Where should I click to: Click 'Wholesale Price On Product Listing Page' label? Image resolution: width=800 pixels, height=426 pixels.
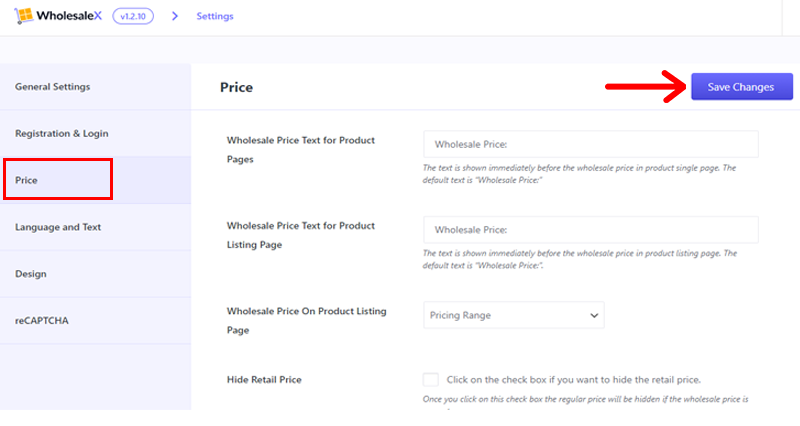pyautogui.click(x=307, y=320)
